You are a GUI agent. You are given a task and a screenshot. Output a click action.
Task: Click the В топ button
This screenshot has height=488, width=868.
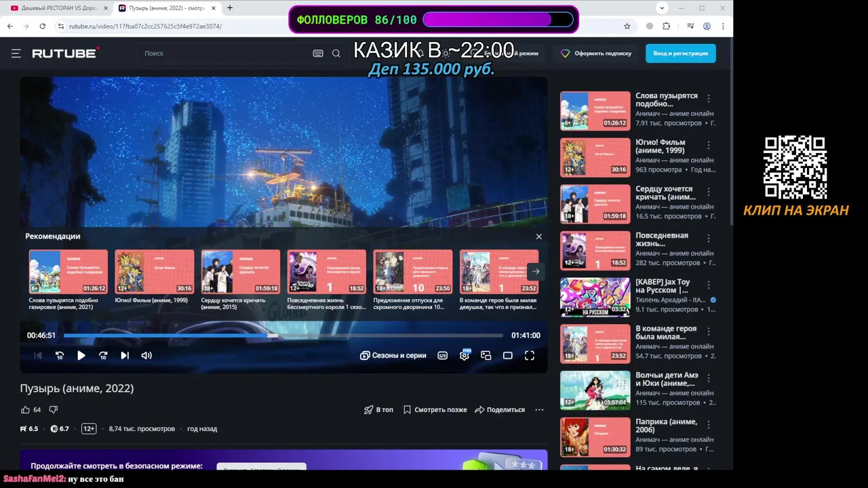click(378, 409)
